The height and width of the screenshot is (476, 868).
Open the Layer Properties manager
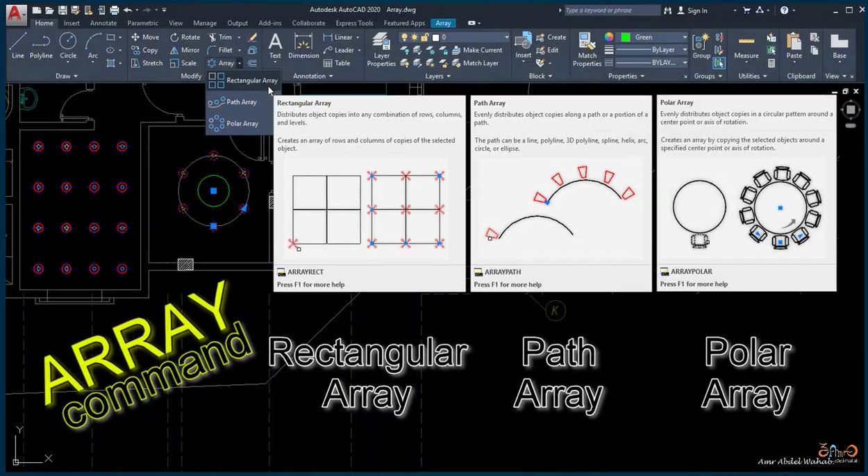coord(381,50)
